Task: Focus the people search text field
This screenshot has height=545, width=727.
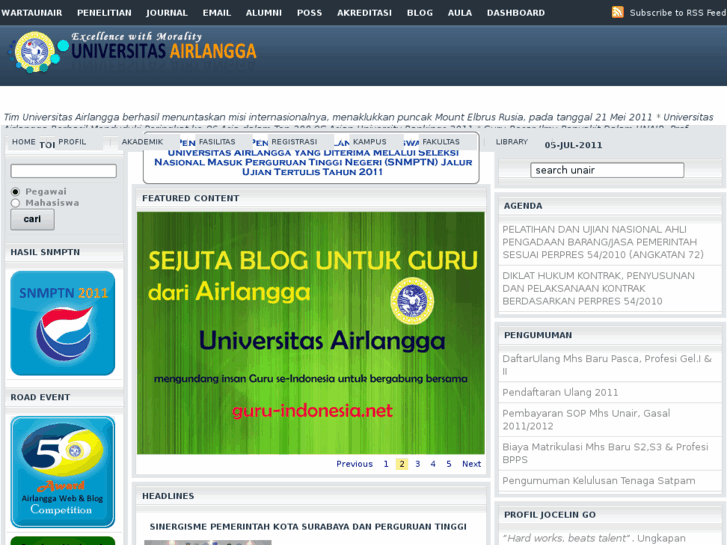Action: click(x=64, y=171)
